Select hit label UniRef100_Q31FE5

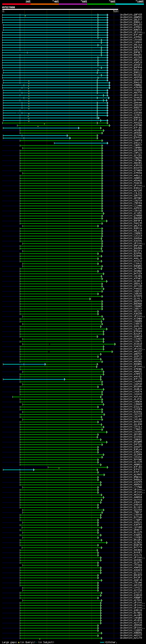[x=131, y=482]
